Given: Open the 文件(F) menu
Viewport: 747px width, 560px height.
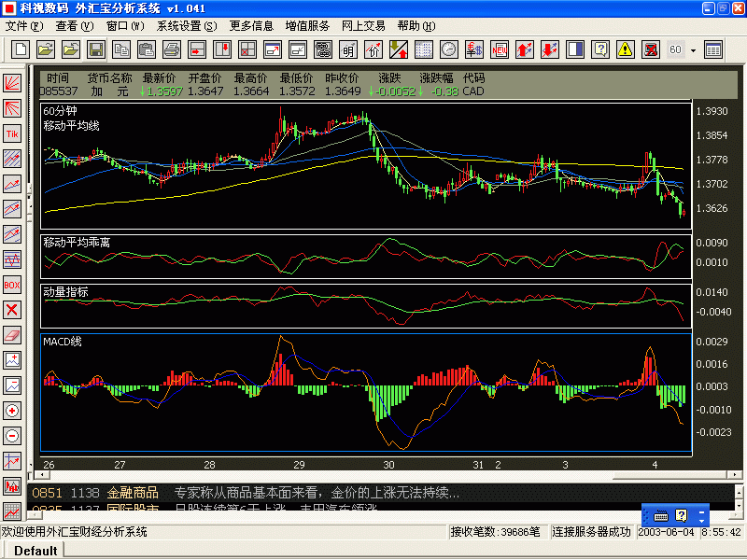Looking at the screenshot, I should tap(24, 26).
